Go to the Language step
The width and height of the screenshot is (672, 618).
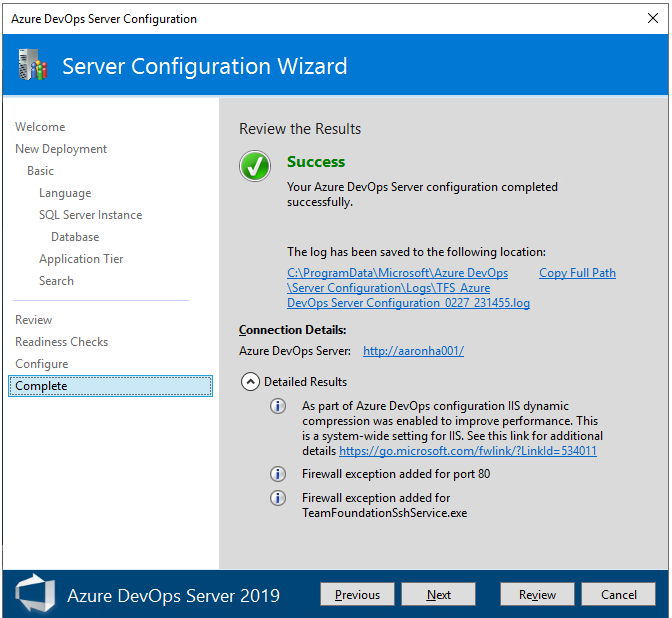[x=65, y=193]
